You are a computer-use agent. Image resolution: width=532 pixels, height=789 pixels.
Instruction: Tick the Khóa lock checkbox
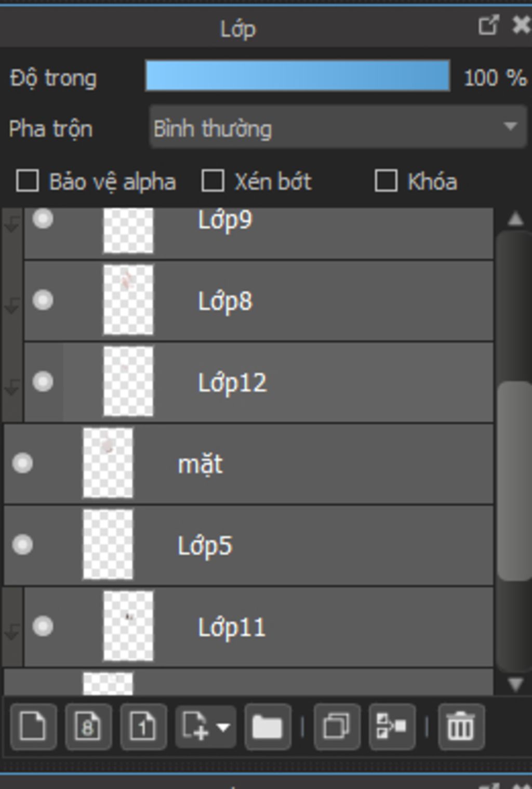[x=385, y=181]
